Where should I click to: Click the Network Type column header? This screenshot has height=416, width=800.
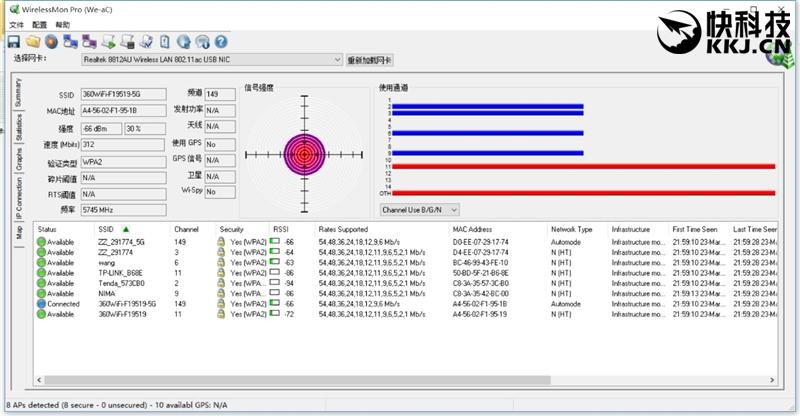click(x=577, y=229)
